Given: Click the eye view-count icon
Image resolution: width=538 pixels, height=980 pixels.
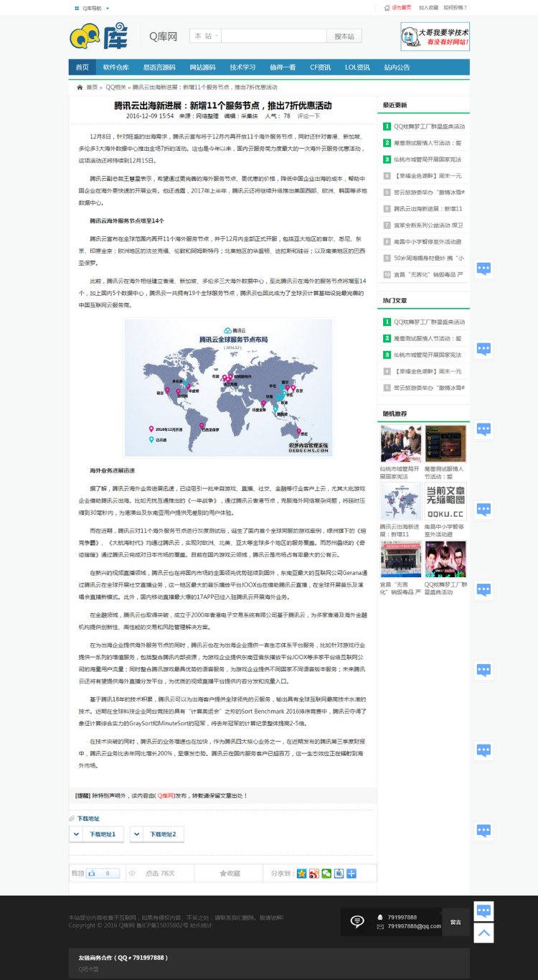Looking at the screenshot, I should [131, 873].
